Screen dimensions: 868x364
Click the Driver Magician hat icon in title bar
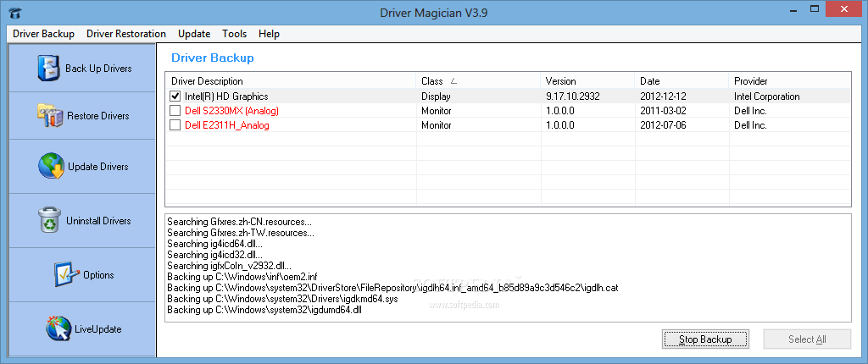point(15,12)
